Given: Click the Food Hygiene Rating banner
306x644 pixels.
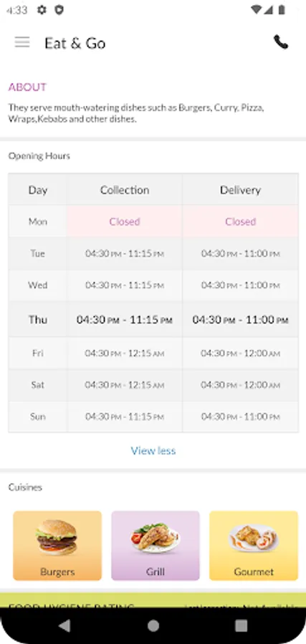Looking at the screenshot, I should tap(153, 600).
